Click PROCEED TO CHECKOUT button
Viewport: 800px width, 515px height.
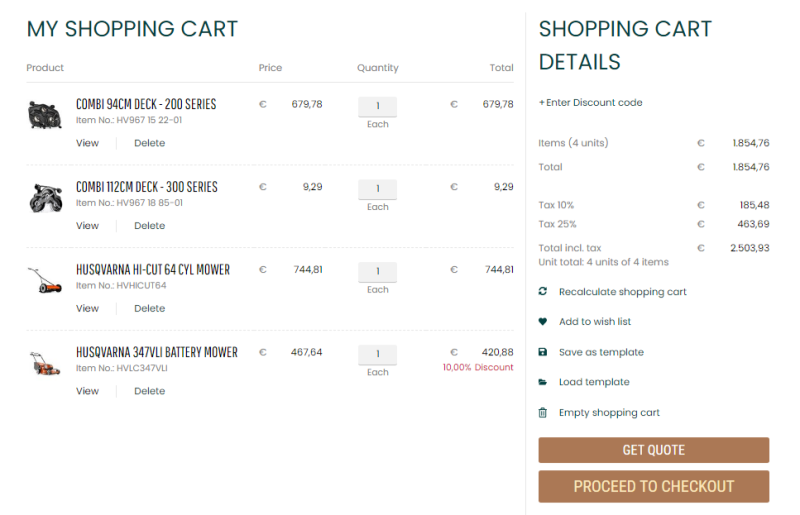[654, 486]
